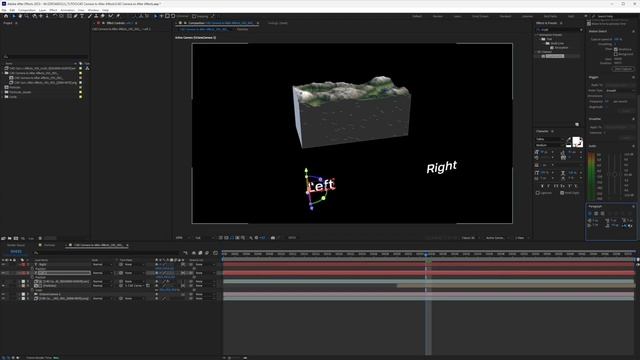
Task: Hide the Right text layer with its eye toggle
Action: 3,264
